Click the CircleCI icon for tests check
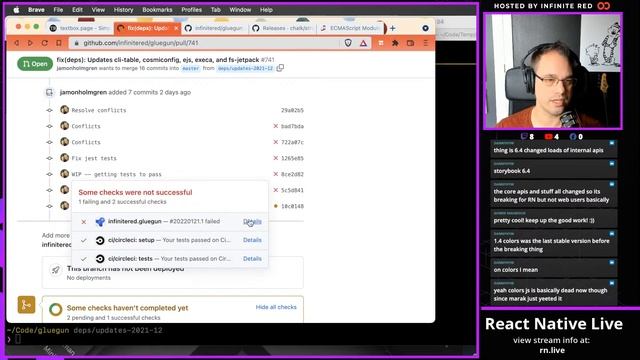 tap(100, 259)
